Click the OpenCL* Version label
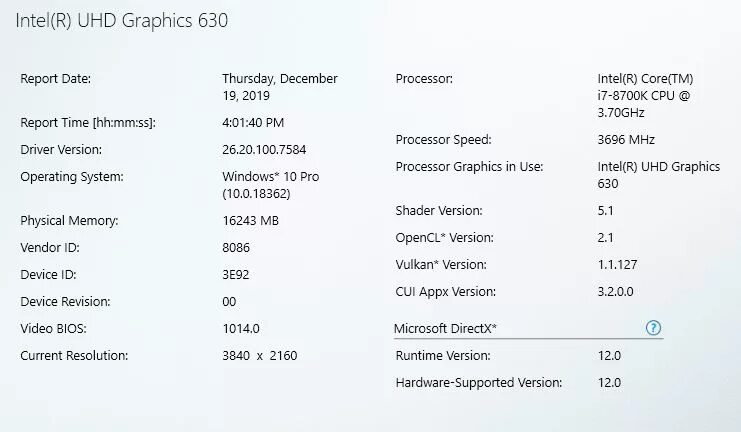 (x=443, y=238)
